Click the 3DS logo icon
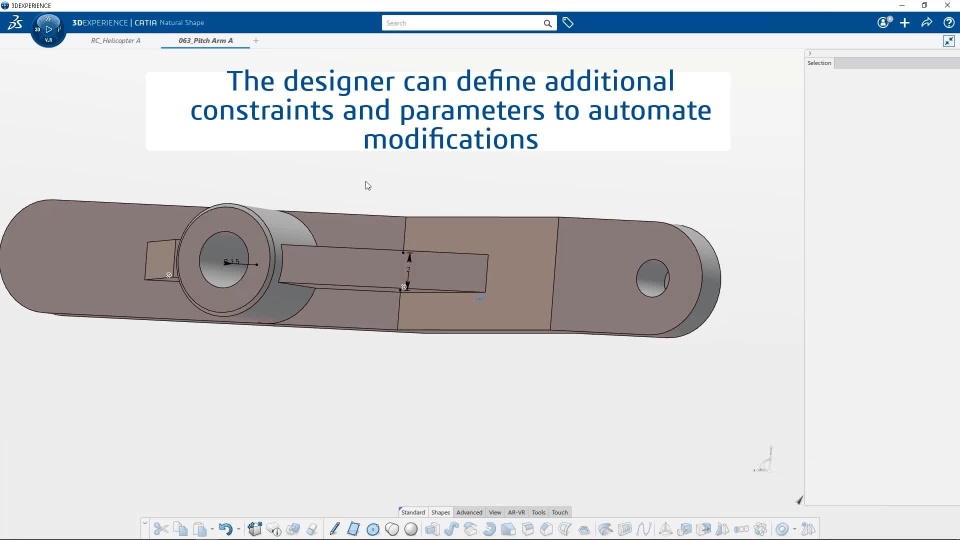Viewport: 960px width, 540px height. click(15, 23)
